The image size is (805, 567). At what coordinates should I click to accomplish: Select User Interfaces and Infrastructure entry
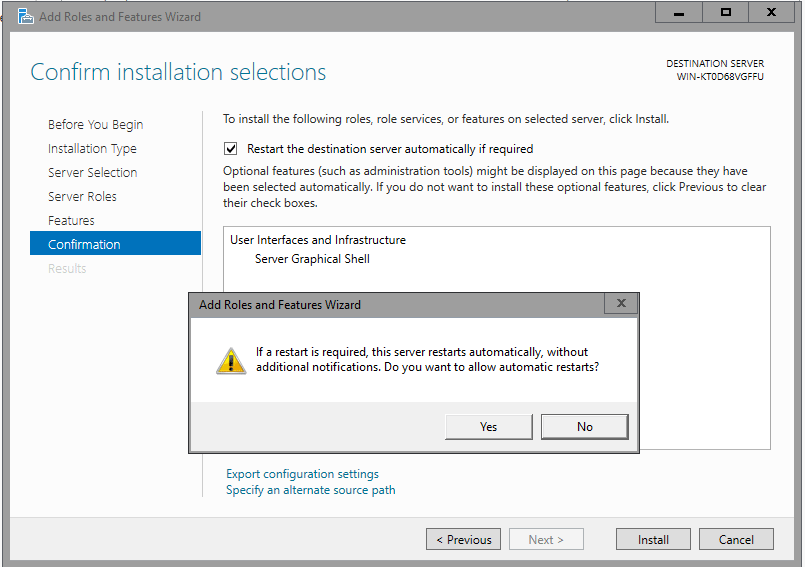tap(317, 240)
